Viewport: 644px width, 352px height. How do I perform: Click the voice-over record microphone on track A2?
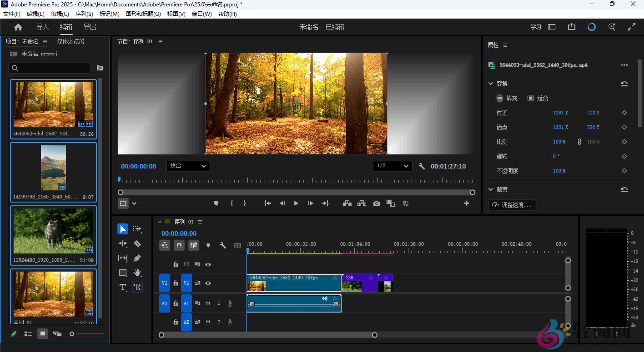[x=230, y=322]
